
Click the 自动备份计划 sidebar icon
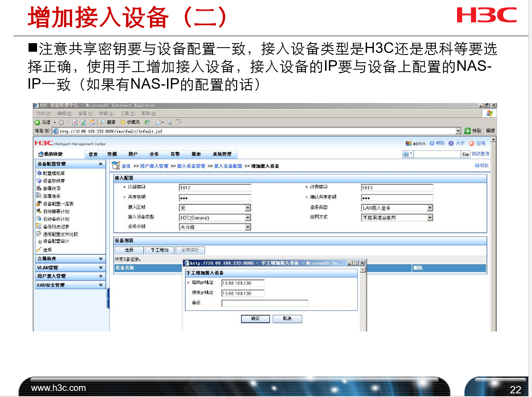click(x=39, y=219)
